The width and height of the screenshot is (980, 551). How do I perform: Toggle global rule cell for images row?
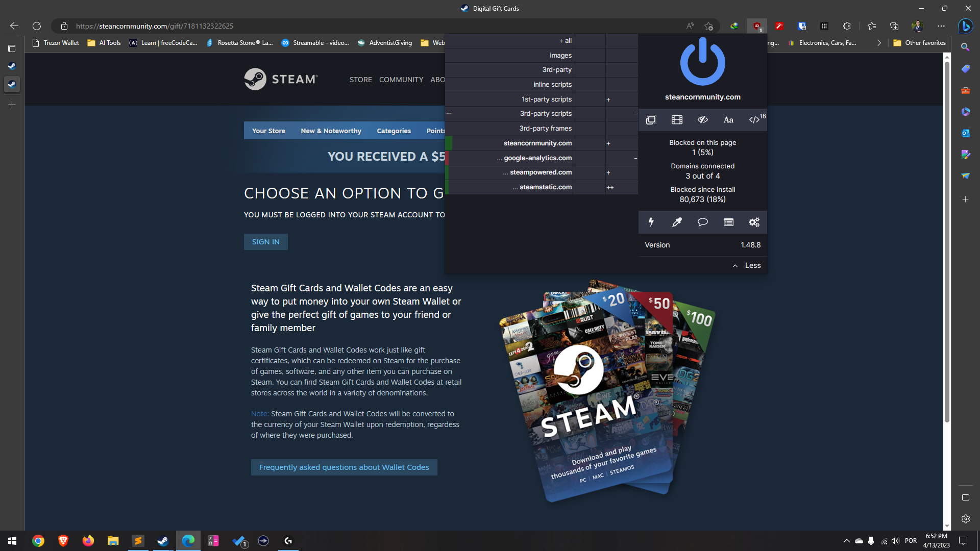tap(589, 55)
